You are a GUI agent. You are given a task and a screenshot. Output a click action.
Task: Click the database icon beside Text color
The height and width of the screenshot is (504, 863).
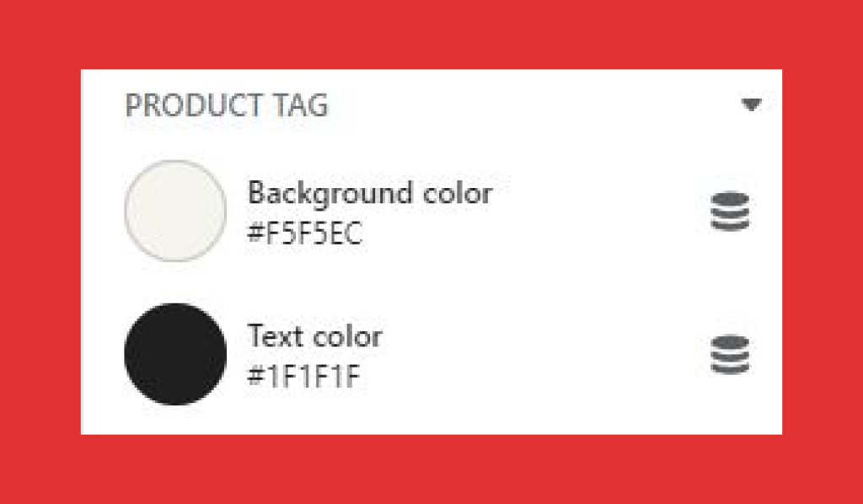coord(730,354)
